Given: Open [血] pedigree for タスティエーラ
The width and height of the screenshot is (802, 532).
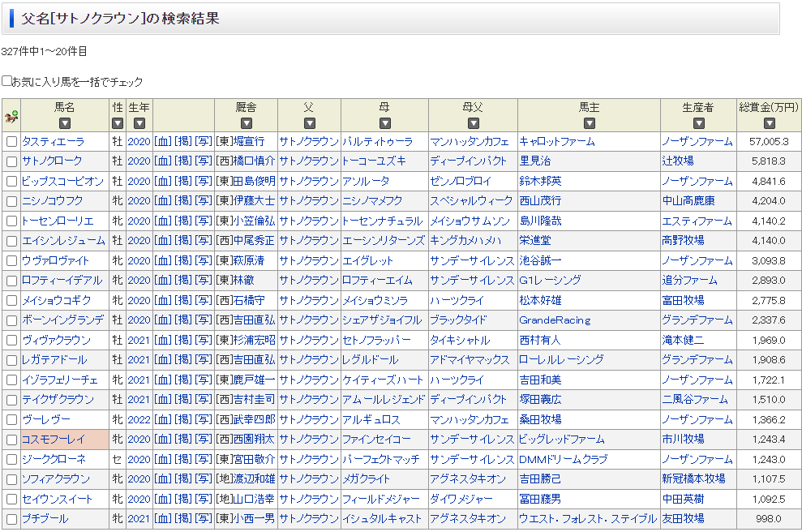Looking at the screenshot, I should [x=162, y=142].
